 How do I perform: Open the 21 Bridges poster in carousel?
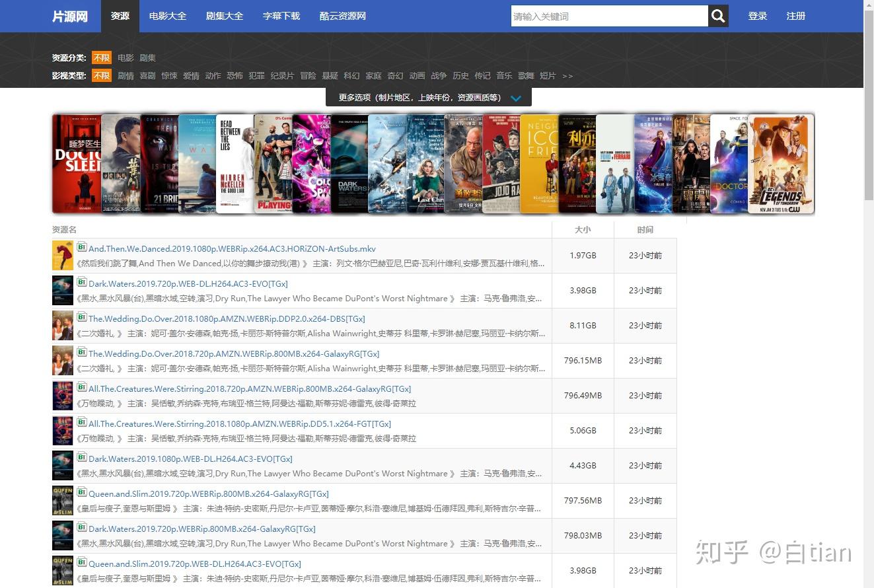[159, 164]
